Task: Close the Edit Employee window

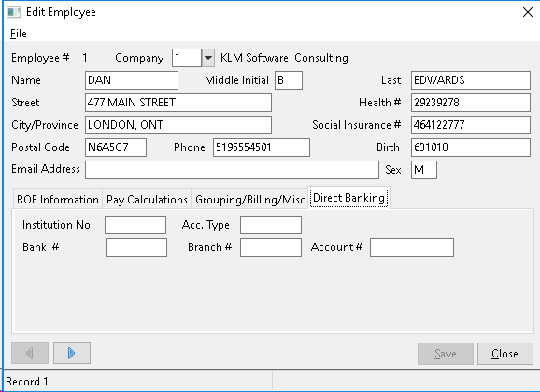Action: (x=528, y=12)
